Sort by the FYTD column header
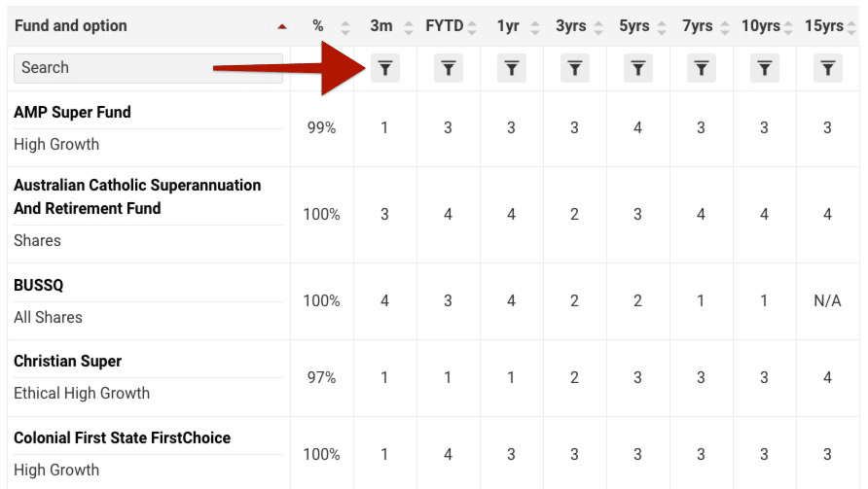This screenshot has height=489, width=868. tap(445, 26)
